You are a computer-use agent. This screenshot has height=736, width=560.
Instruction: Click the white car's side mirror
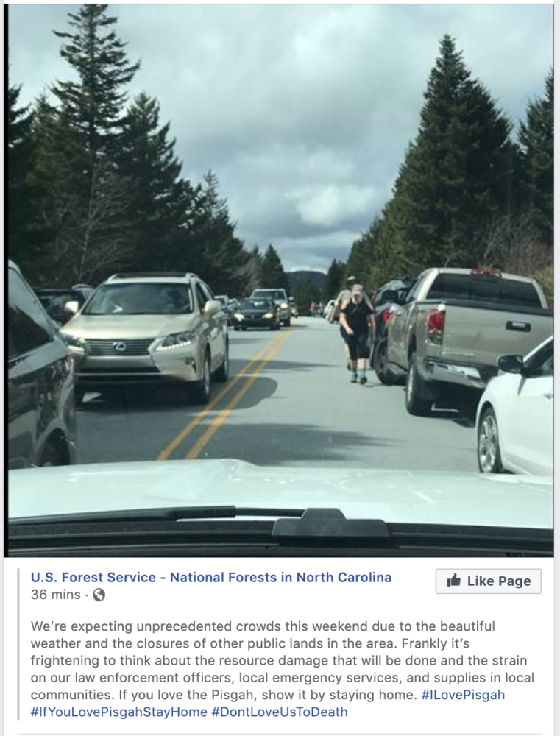(x=511, y=364)
